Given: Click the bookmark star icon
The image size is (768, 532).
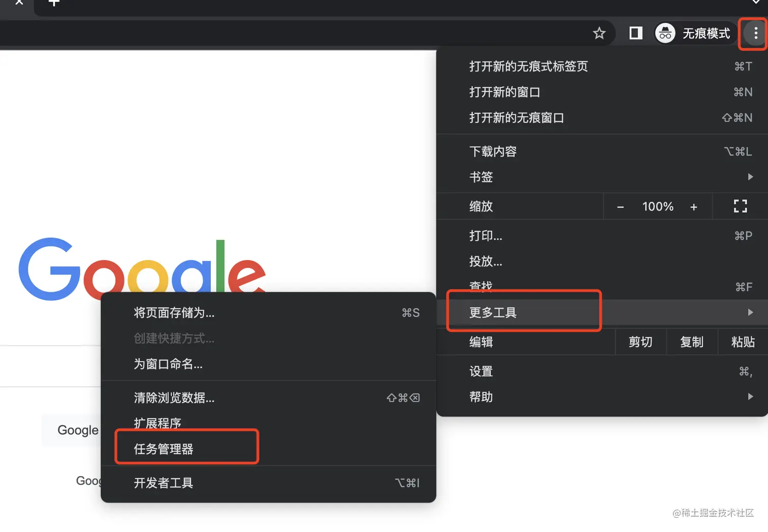Looking at the screenshot, I should coord(599,34).
